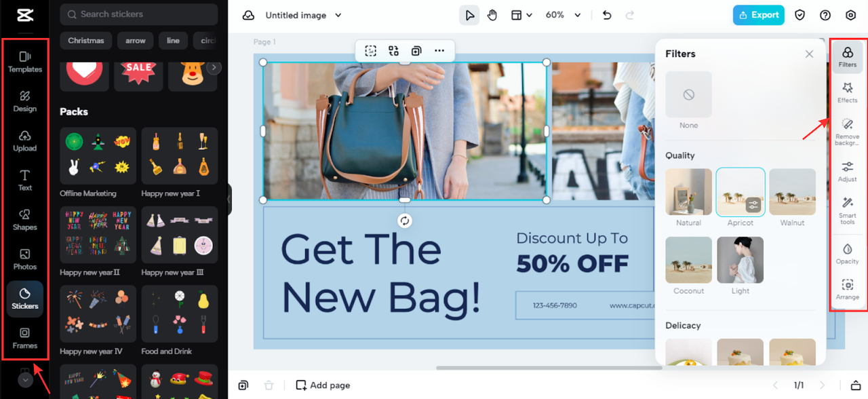868x399 pixels.
Task: Open the Upload panel
Action: (25, 140)
